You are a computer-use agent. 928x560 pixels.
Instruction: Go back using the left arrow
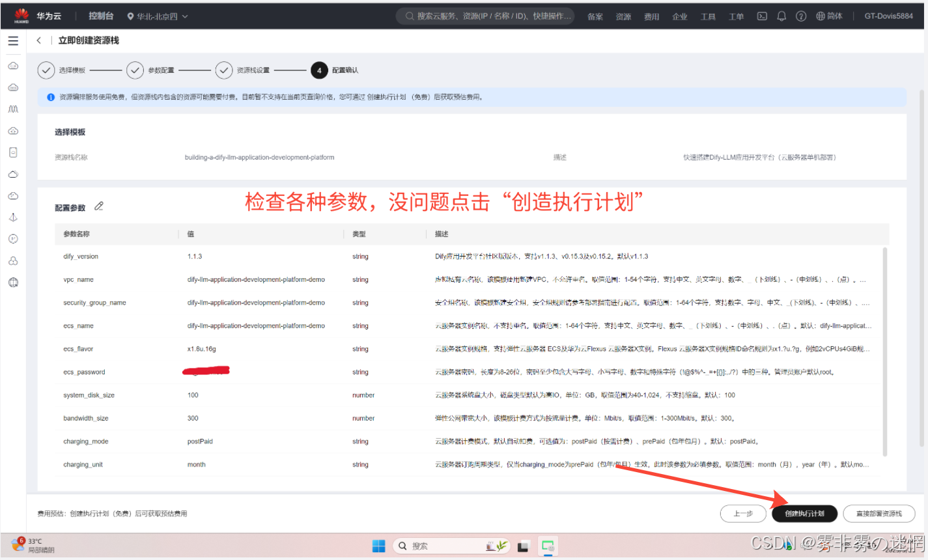39,40
